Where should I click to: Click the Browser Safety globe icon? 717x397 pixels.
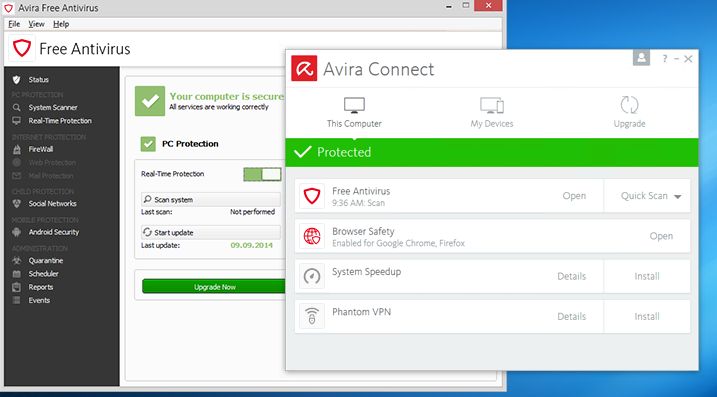point(312,236)
